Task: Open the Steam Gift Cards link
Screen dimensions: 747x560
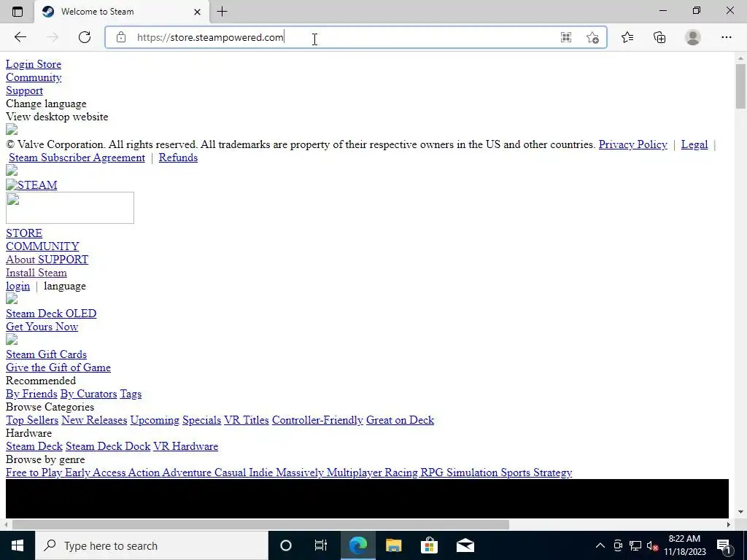Action: (x=46, y=354)
